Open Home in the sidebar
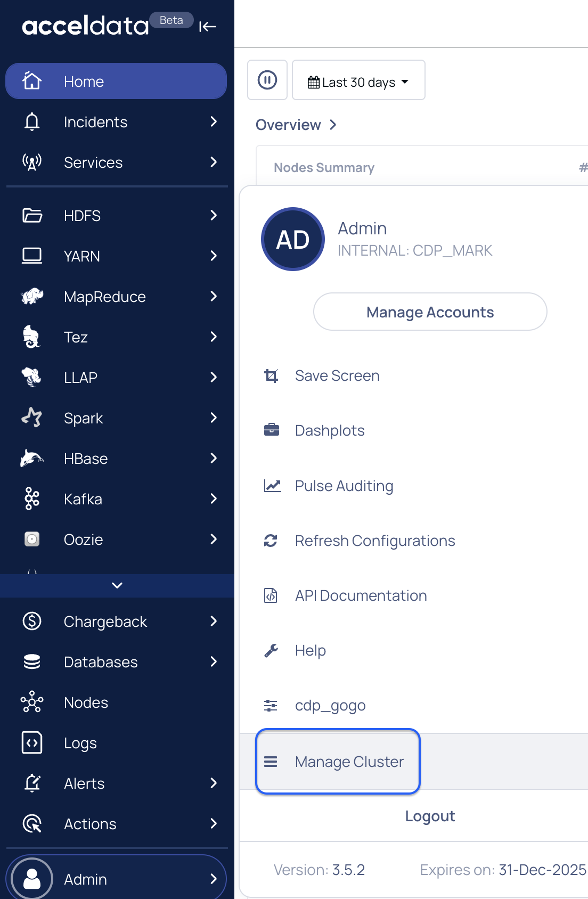The height and width of the screenshot is (899, 588). click(x=116, y=81)
